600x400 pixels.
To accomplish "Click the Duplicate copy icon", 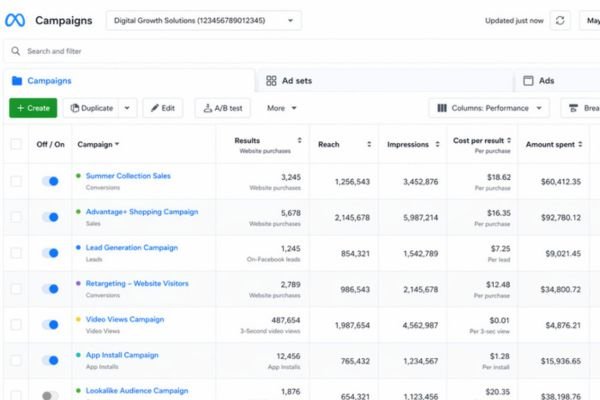I will 75,108.
